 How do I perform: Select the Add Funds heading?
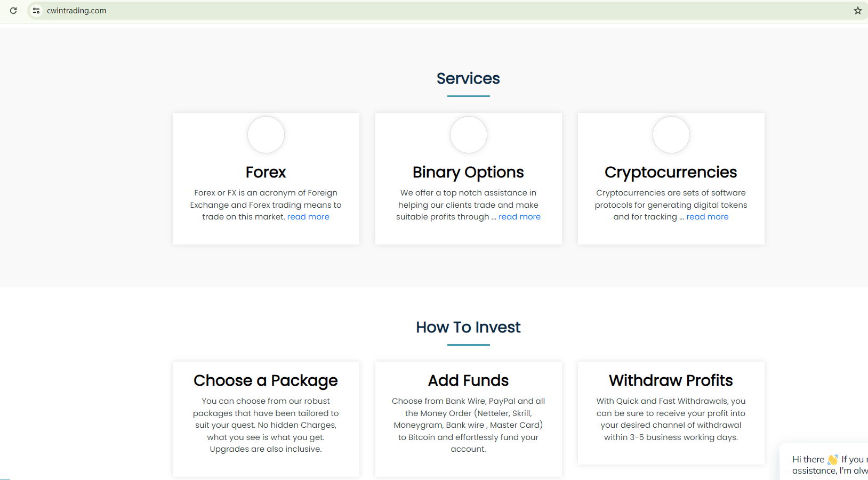(468, 380)
